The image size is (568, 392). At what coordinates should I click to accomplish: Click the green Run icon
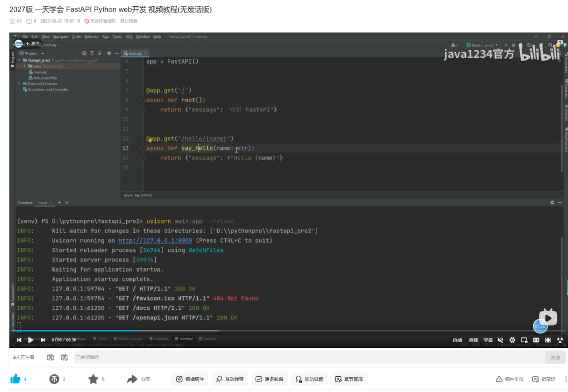coord(506,45)
